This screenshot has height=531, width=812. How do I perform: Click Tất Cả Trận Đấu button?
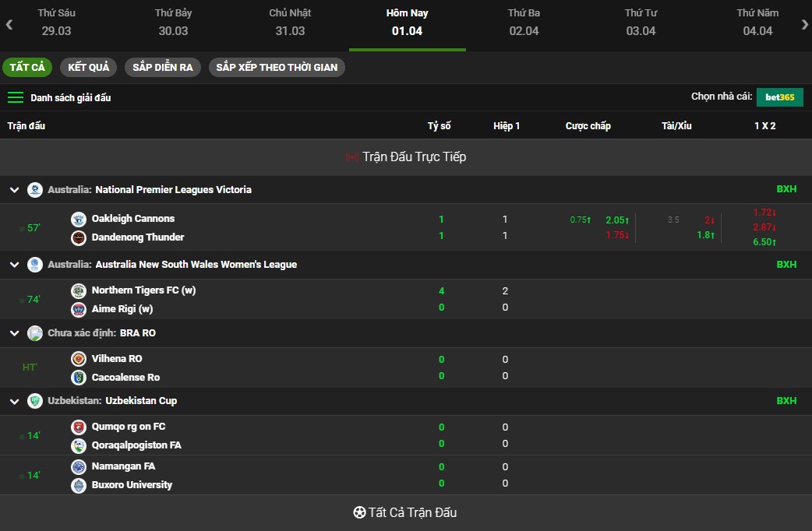click(405, 513)
